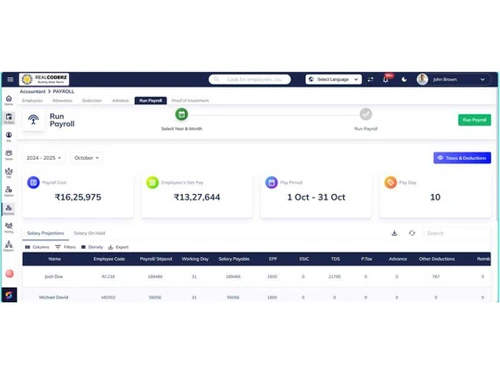
Task: Expand the John Brown user menu chevron
Action: [x=482, y=79]
